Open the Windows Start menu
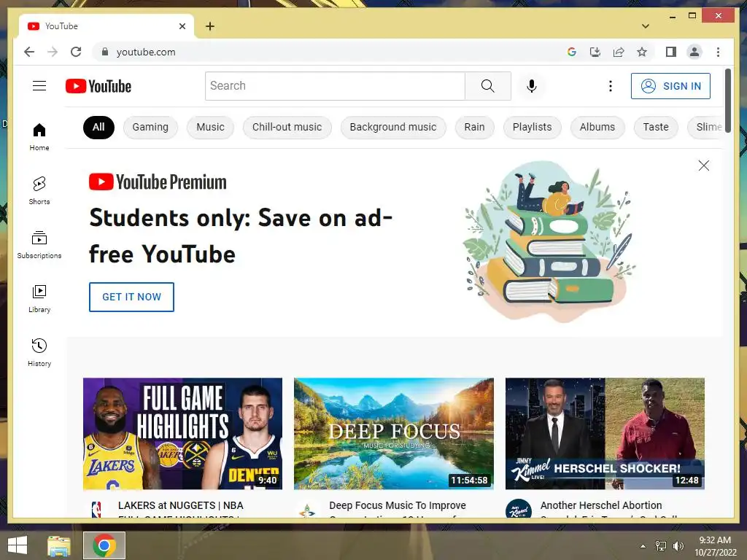The height and width of the screenshot is (560, 747). 18,545
